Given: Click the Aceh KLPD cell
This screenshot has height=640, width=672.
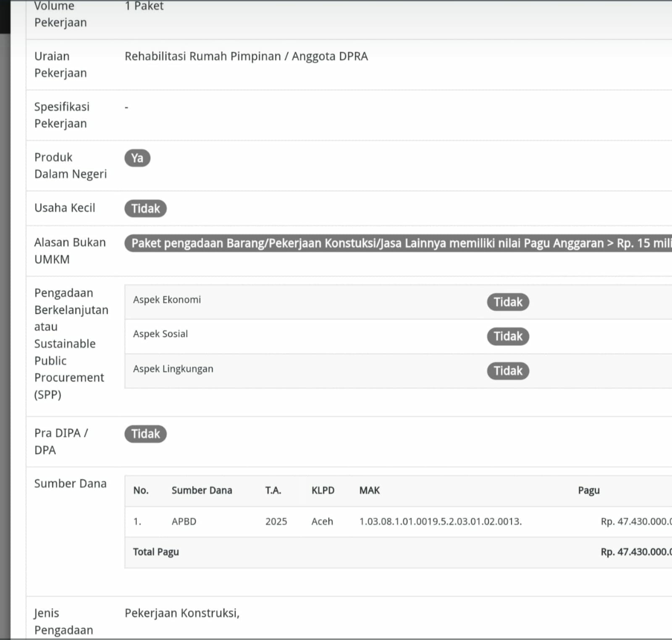Looking at the screenshot, I should click(322, 521).
